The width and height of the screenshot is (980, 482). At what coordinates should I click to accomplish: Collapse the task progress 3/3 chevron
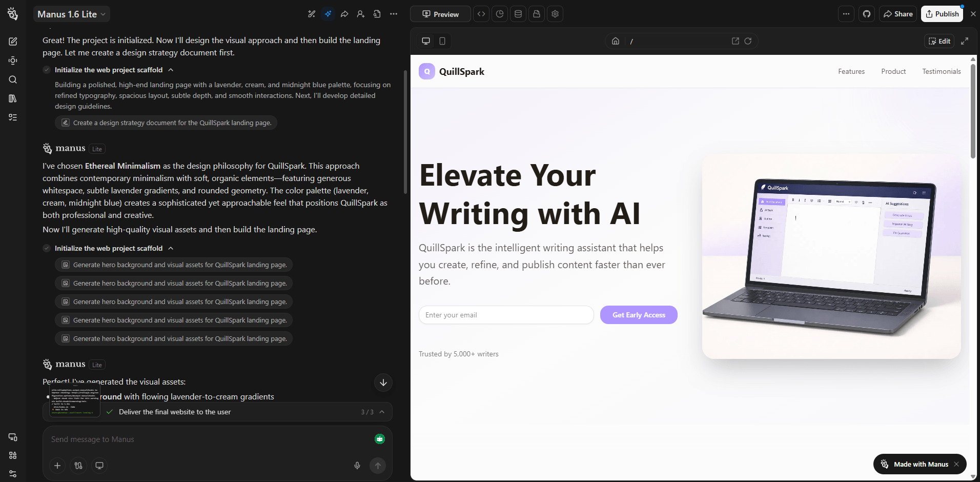[382, 412]
